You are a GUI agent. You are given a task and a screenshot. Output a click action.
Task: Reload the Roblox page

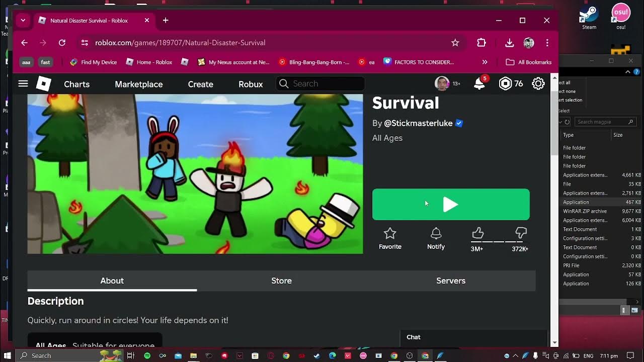(62, 43)
